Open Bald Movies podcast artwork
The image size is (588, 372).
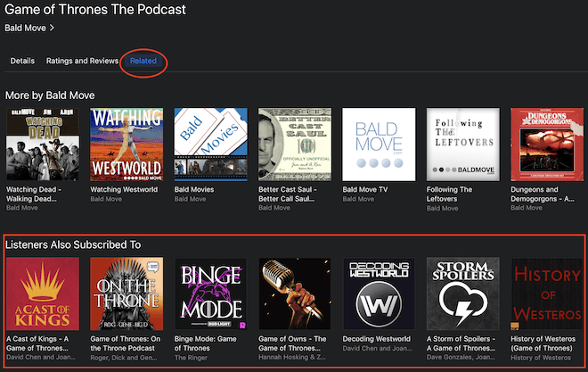211,145
